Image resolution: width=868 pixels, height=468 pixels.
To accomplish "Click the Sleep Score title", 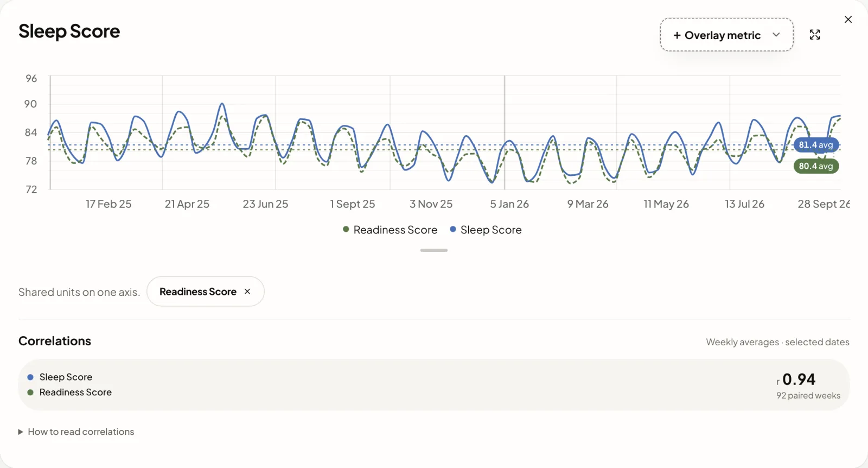I will coord(69,31).
